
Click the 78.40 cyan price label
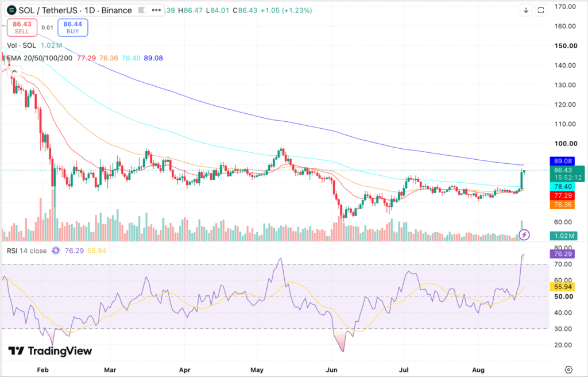click(x=563, y=187)
